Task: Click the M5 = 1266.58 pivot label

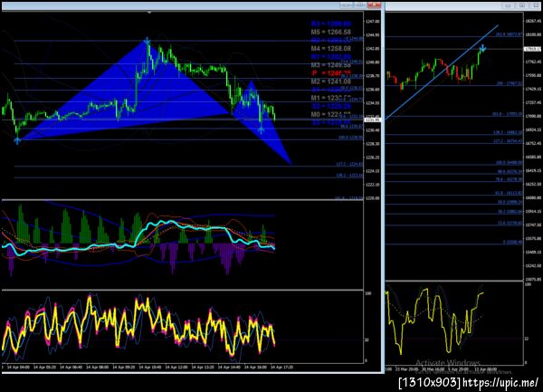Action: [330, 32]
